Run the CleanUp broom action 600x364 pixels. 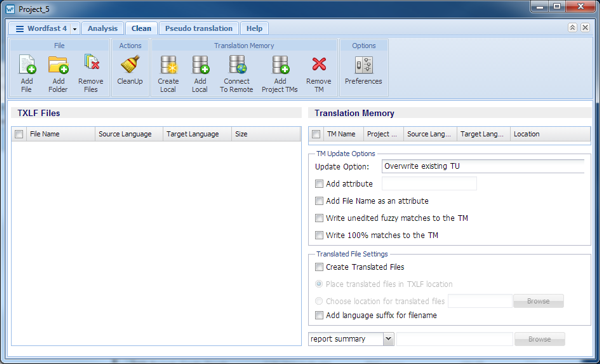130,65
